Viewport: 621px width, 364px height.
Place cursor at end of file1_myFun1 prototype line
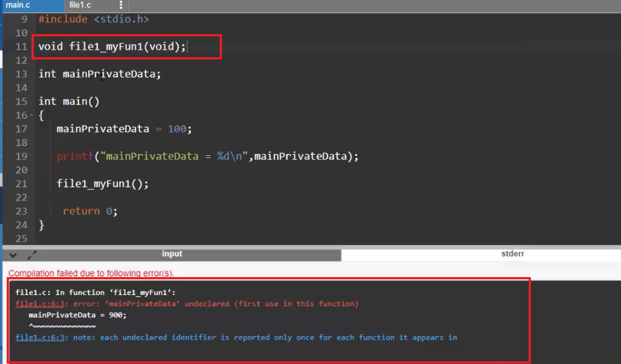[x=186, y=46]
